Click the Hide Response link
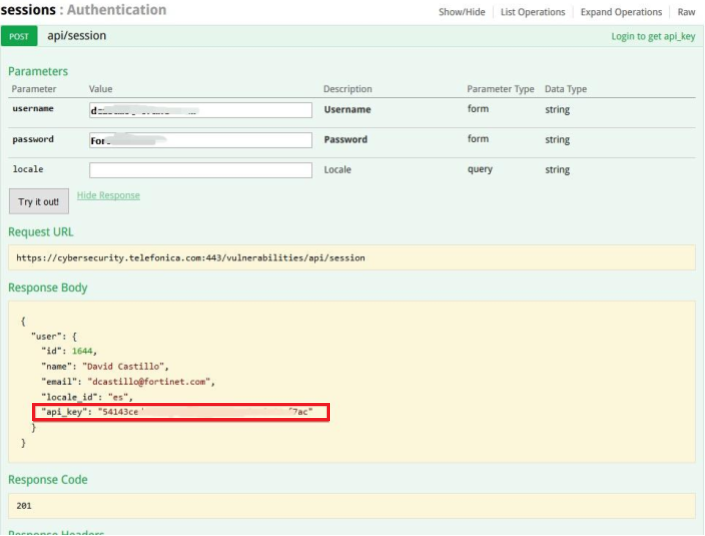The image size is (705, 536). 108,196
